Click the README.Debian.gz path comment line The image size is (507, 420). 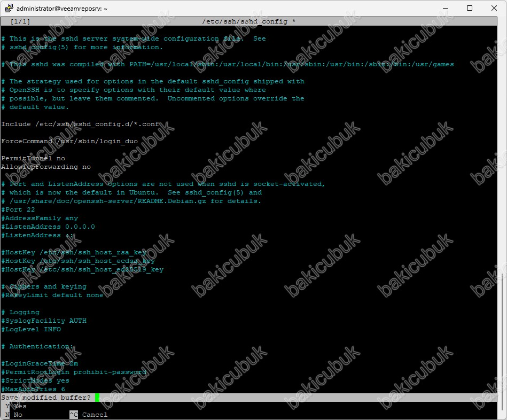click(x=131, y=201)
